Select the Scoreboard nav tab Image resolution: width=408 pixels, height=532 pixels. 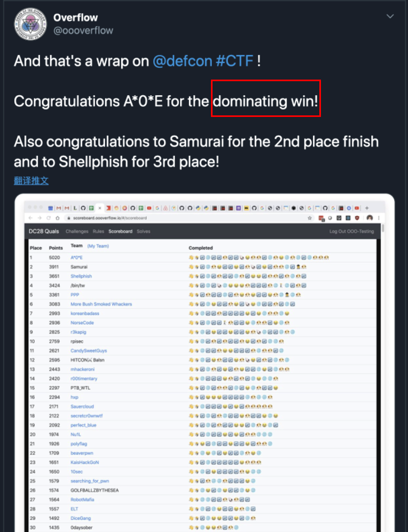coord(120,231)
